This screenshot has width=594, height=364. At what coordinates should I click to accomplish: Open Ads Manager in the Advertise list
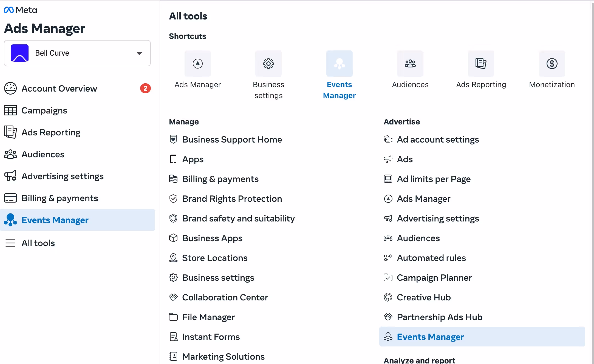[424, 199]
